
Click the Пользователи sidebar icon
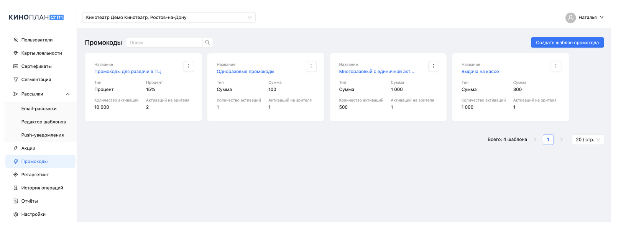(16, 40)
